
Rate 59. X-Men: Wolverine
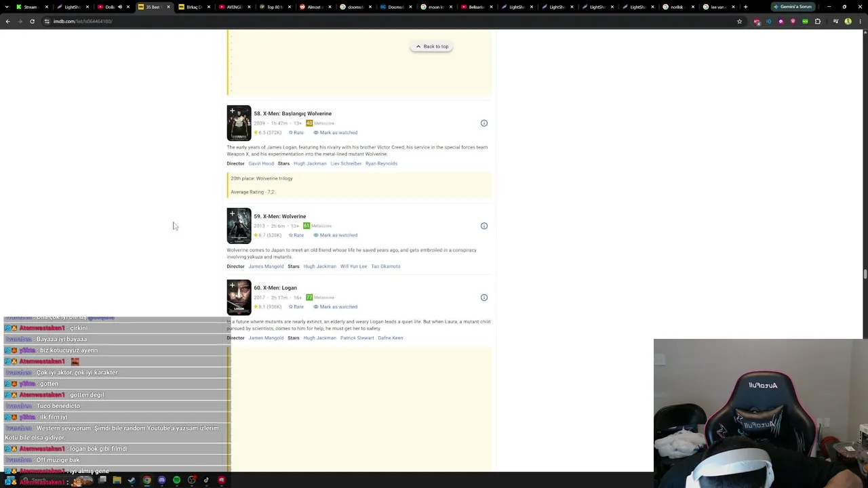pos(296,235)
